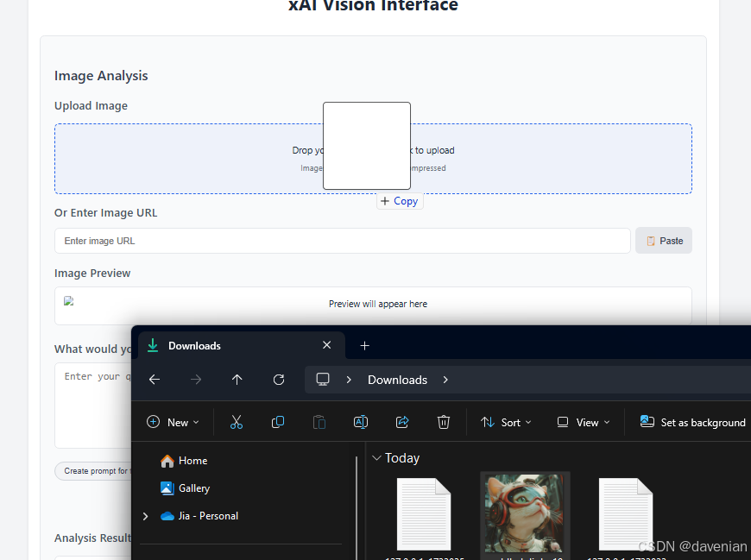Select the Downloads tab in File Explorer

(x=242, y=345)
